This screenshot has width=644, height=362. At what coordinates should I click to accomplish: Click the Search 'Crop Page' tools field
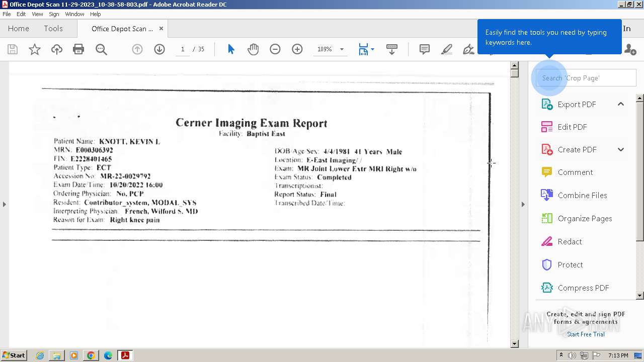pos(586,78)
